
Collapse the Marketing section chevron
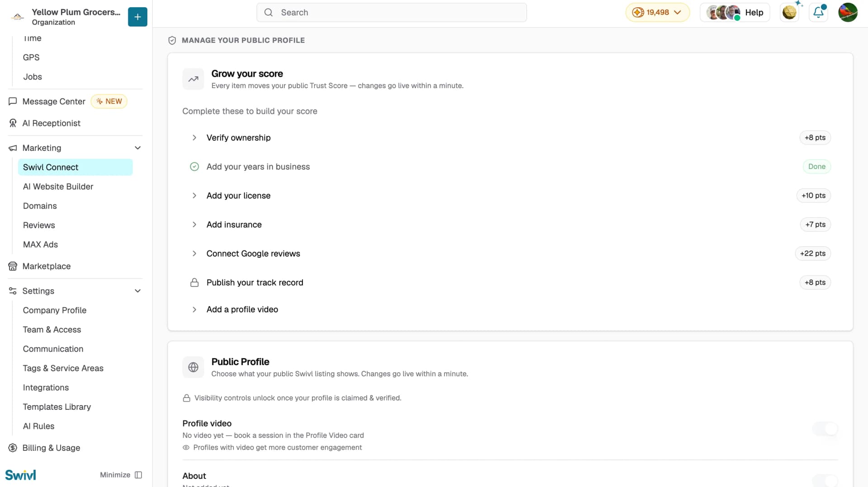[138, 148]
